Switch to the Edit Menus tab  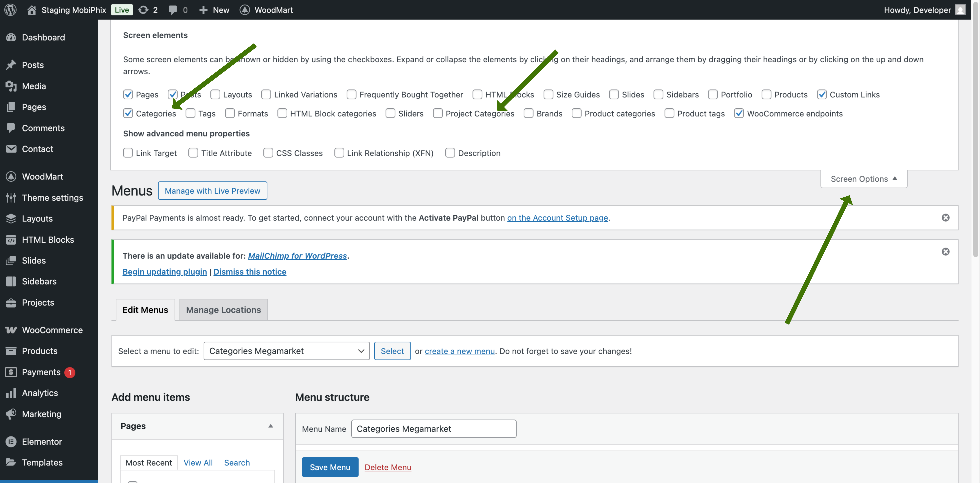[145, 310]
